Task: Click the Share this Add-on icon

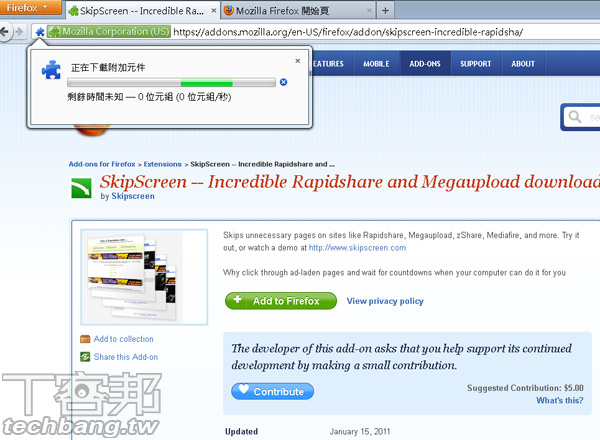Action: (x=85, y=356)
